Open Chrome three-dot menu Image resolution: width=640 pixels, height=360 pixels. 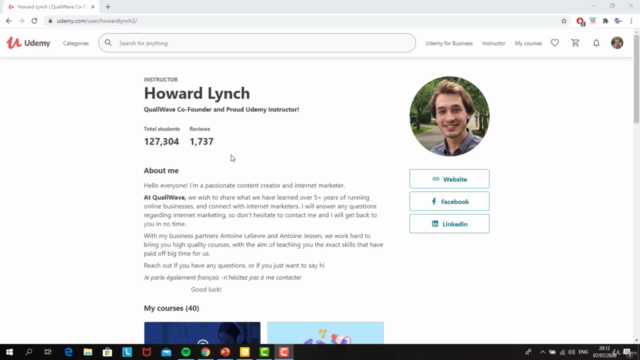click(631, 21)
